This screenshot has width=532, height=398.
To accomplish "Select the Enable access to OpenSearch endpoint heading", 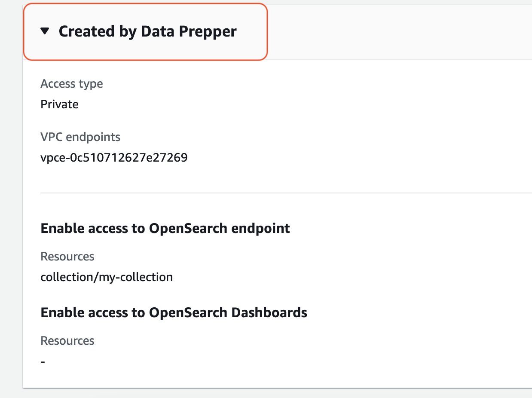I will point(165,228).
